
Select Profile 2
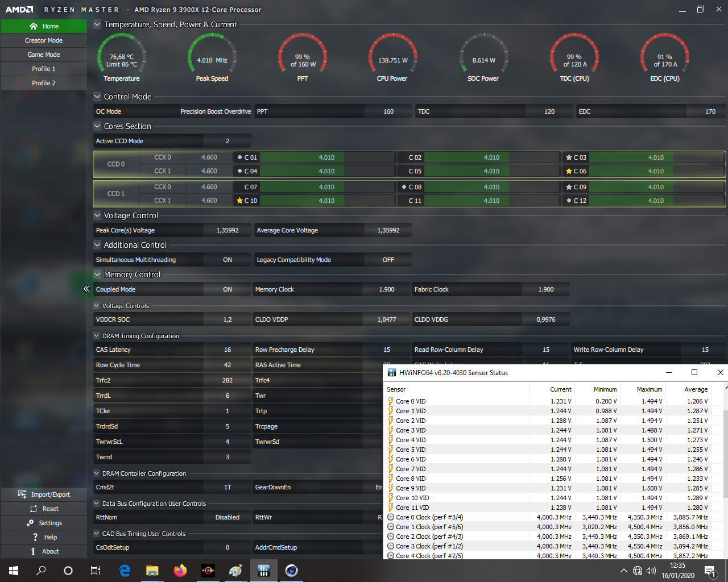[x=44, y=83]
